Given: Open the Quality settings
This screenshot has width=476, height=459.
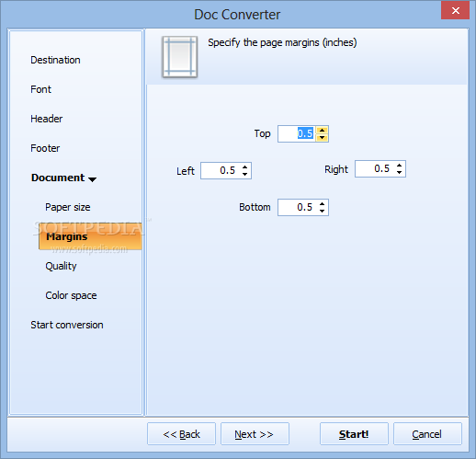Looking at the screenshot, I should click(61, 266).
